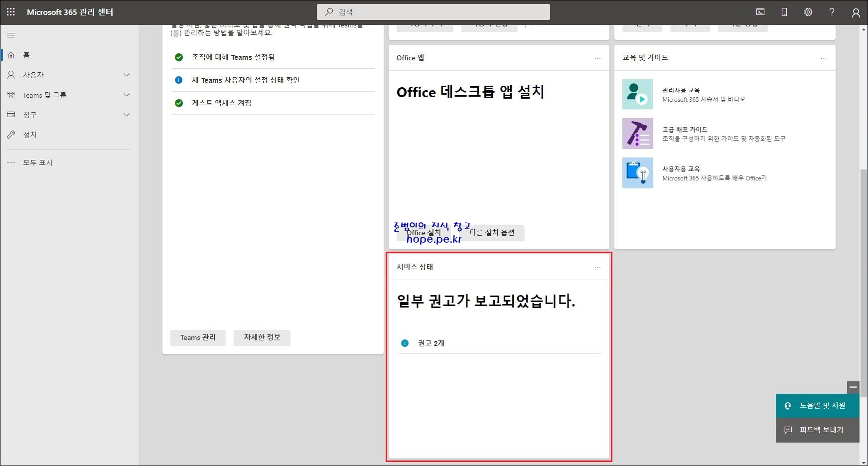The width and height of the screenshot is (868, 466).
Task: Click 피드백 보내기 button
Action: pos(817,430)
